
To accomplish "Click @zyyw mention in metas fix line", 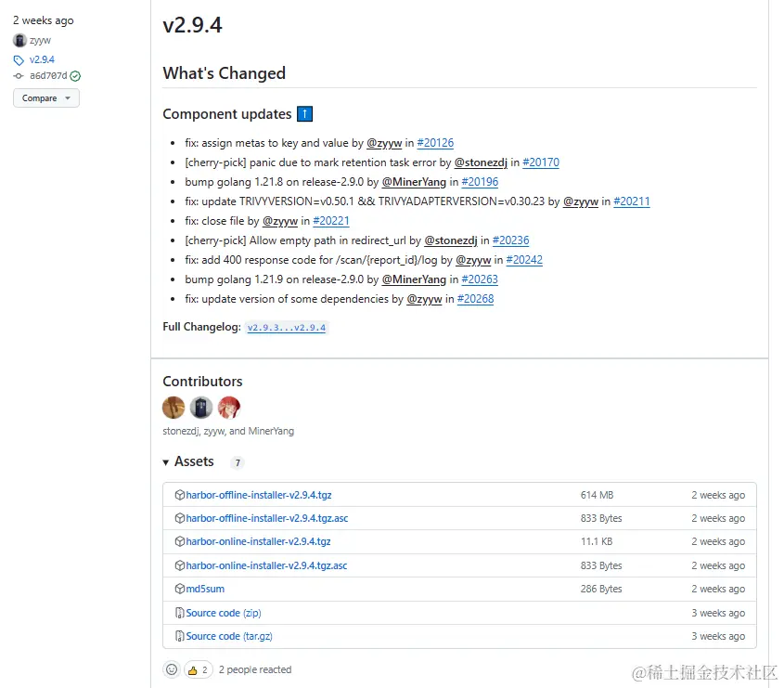I will (384, 143).
